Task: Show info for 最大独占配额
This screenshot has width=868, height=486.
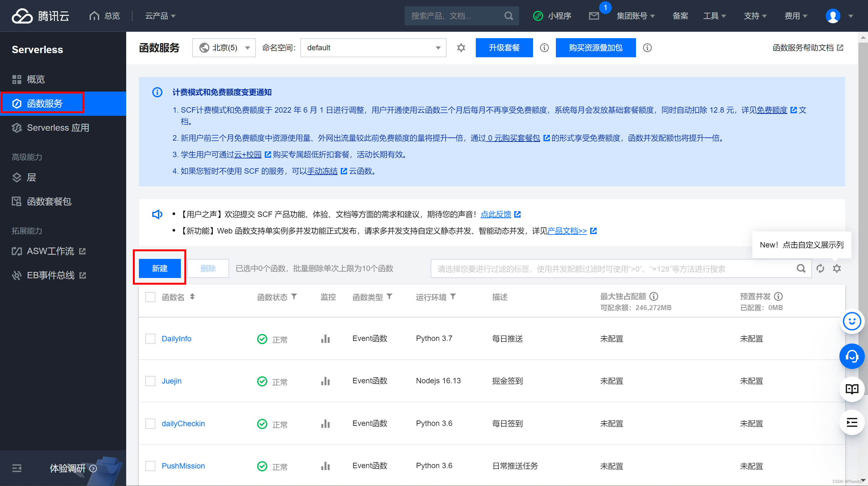Action: [654, 296]
